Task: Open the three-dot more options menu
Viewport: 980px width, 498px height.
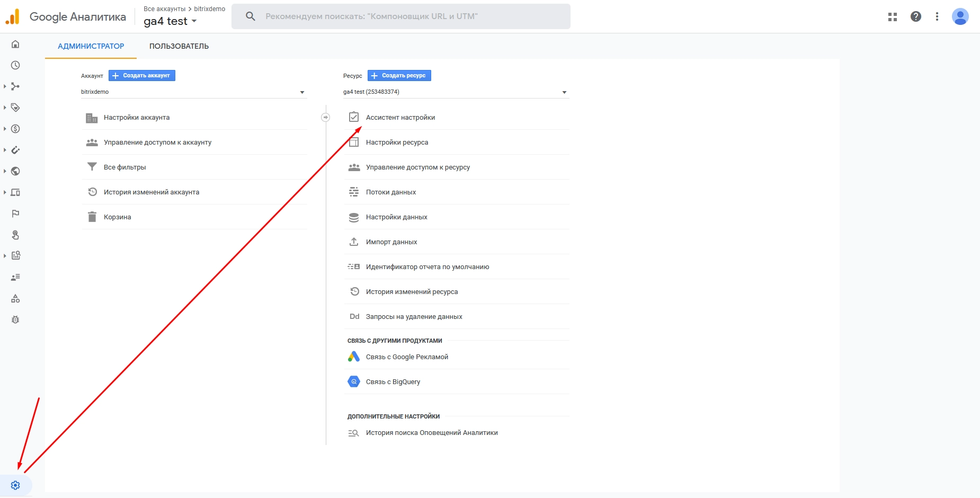Action: tap(937, 16)
